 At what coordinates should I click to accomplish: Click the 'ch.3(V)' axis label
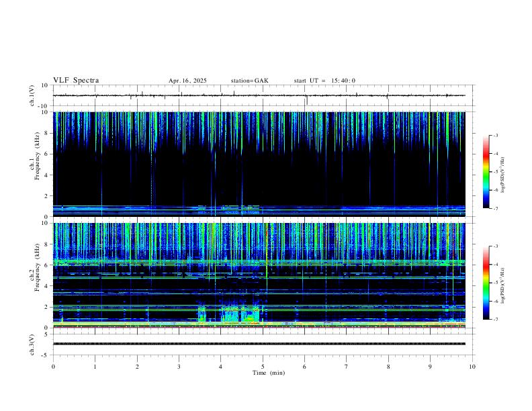pos(32,345)
